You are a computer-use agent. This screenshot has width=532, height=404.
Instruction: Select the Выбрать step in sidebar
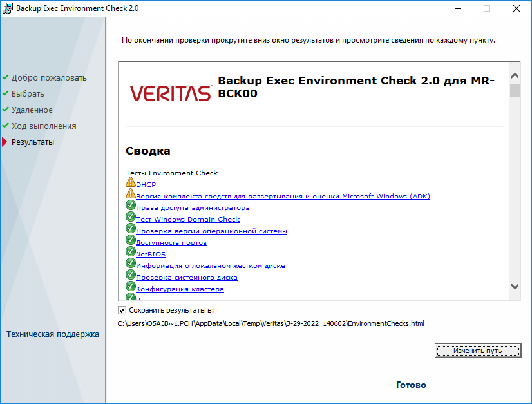coord(28,93)
